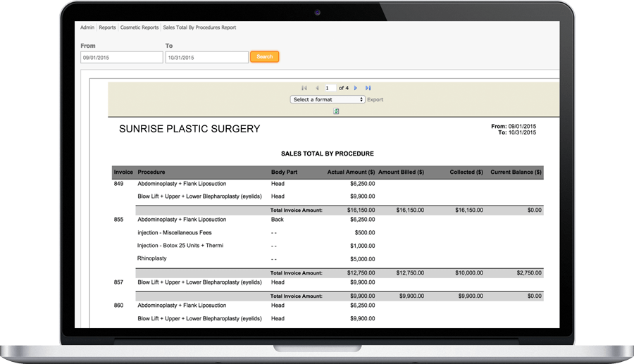Click the Body Part column header
Viewport: 634px width, 364px height.
point(284,172)
